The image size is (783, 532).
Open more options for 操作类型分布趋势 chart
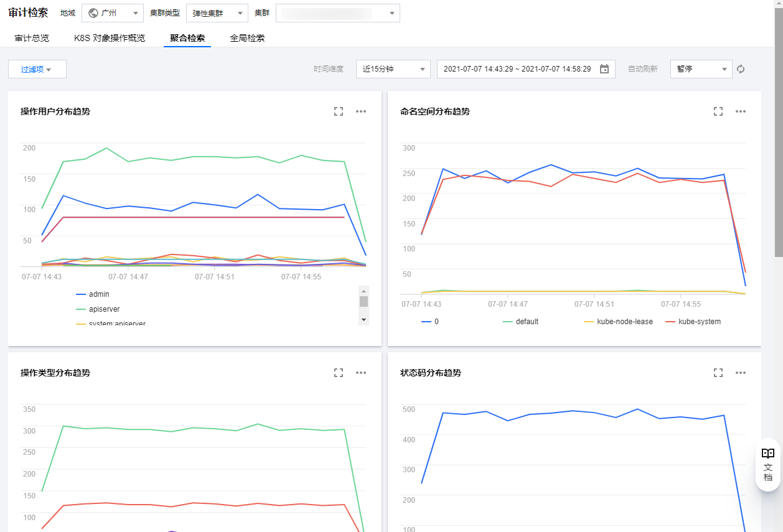click(x=361, y=373)
